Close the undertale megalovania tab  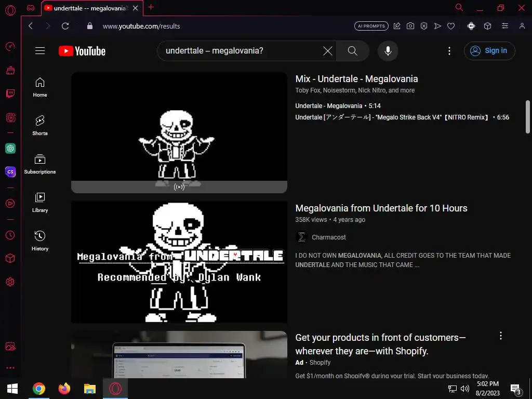(x=136, y=8)
